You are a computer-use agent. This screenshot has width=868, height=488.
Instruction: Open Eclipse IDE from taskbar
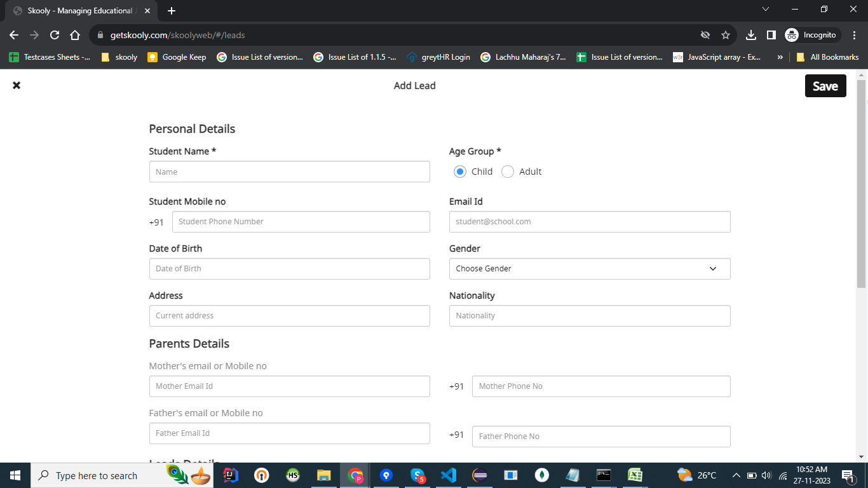click(x=480, y=475)
